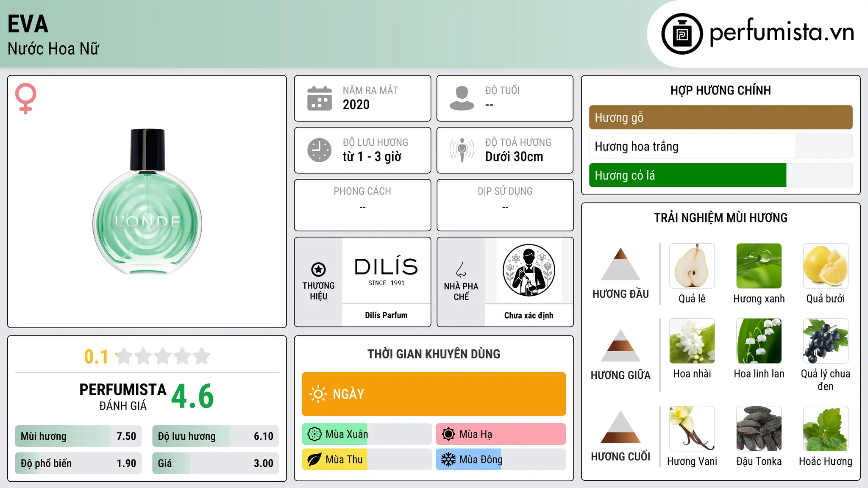Click the EVA perfume title

pos(28,24)
